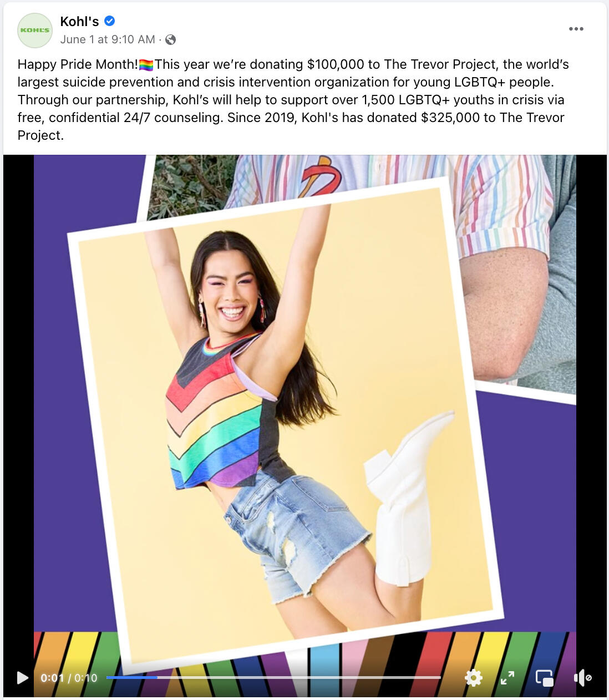Open the three-dot post options menu

pyautogui.click(x=576, y=29)
